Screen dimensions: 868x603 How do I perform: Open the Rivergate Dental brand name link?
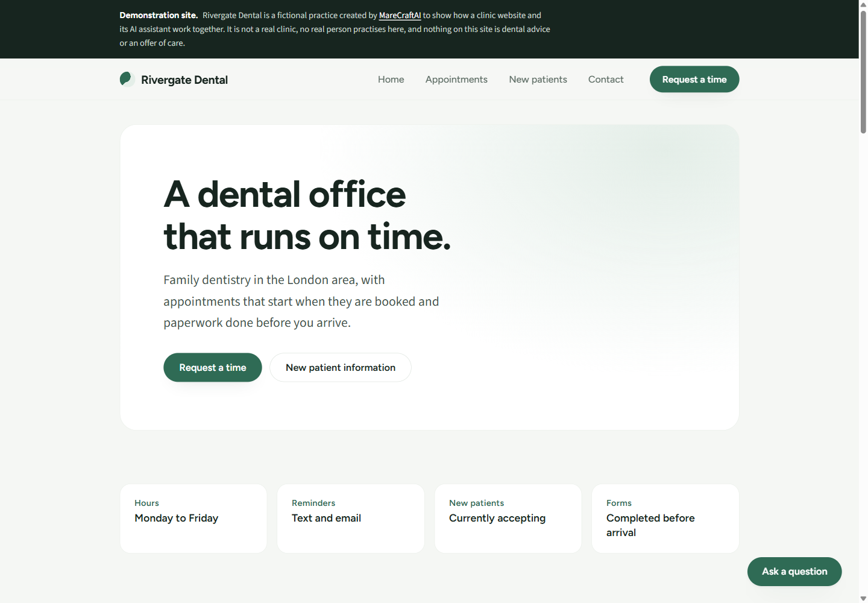click(x=184, y=80)
